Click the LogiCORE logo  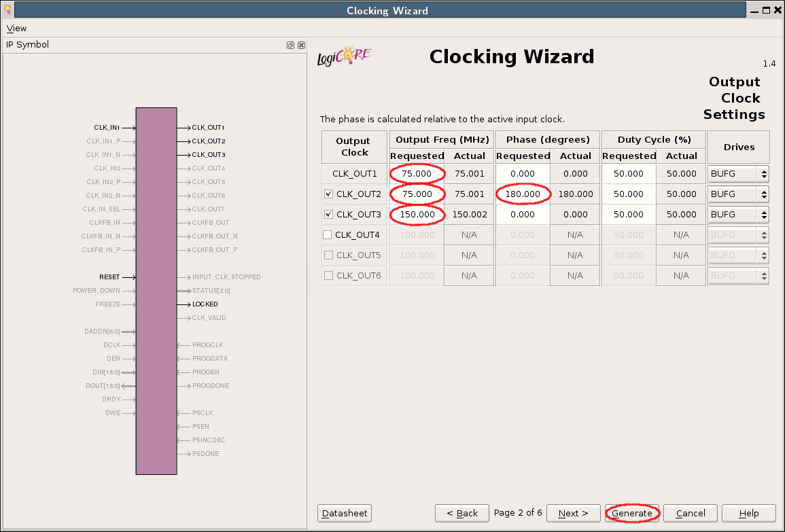coord(345,56)
